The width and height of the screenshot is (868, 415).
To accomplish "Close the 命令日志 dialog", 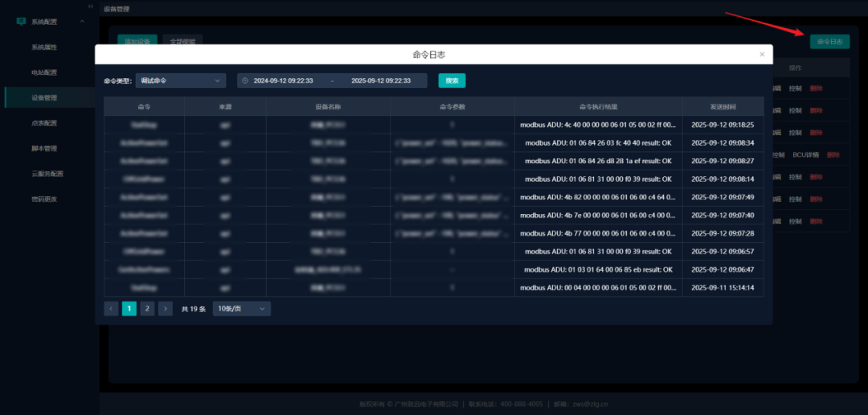I will (x=762, y=55).
